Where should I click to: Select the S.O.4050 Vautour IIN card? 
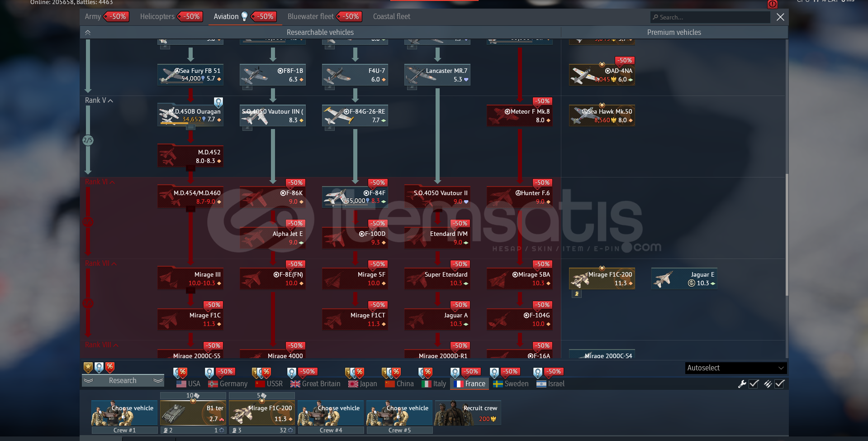click(x=273, y=115)
